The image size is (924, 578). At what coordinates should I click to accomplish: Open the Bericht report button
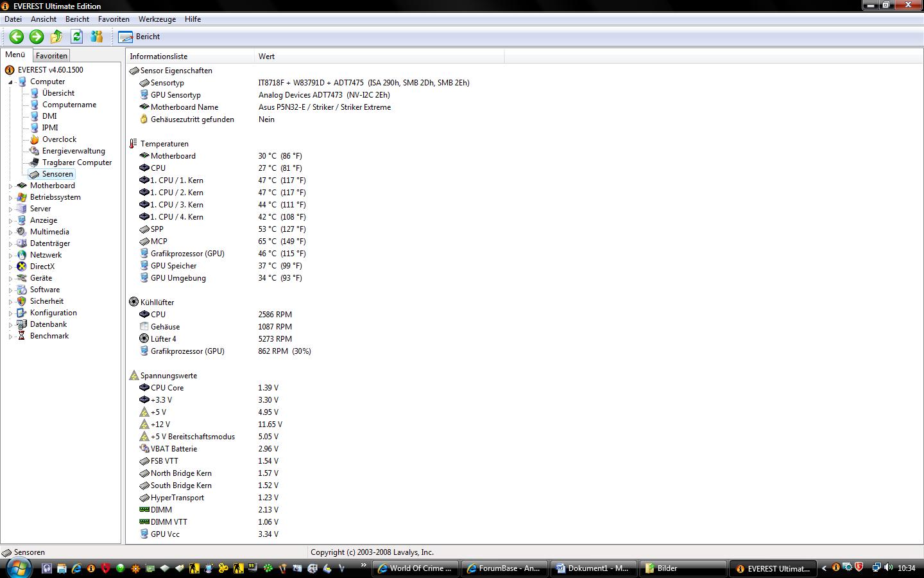tap(139, 37)
